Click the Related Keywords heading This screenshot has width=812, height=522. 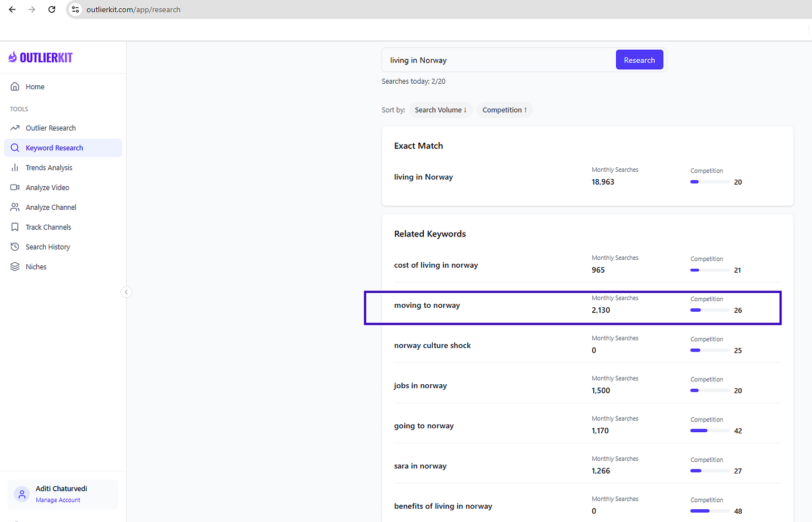coord(430,234)
